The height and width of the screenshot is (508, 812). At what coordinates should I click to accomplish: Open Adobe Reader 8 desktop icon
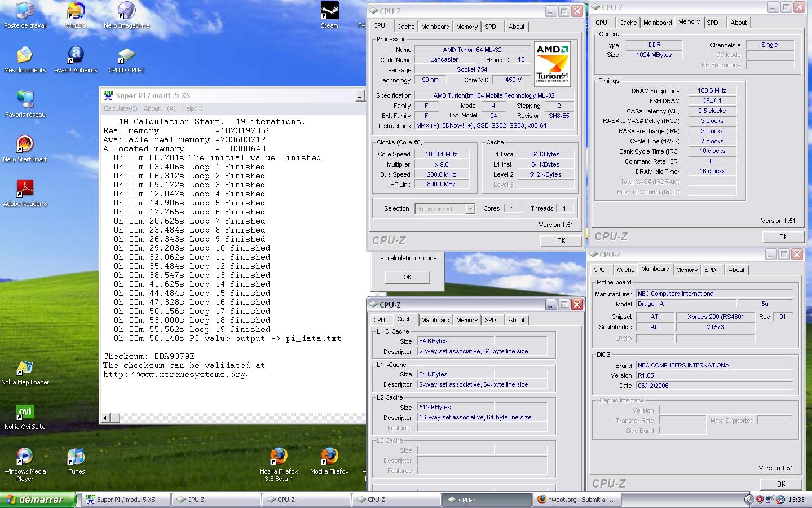coord(25,194)
